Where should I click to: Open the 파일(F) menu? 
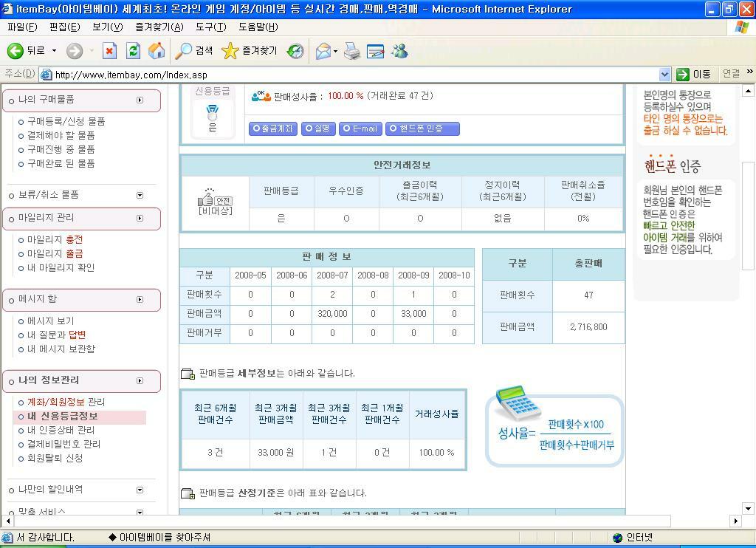22,27
